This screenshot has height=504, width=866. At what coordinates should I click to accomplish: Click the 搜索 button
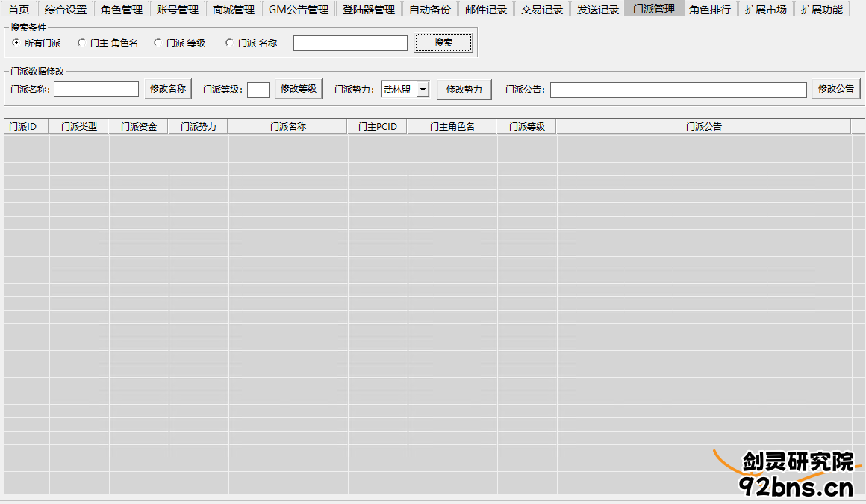coord(443,43)
